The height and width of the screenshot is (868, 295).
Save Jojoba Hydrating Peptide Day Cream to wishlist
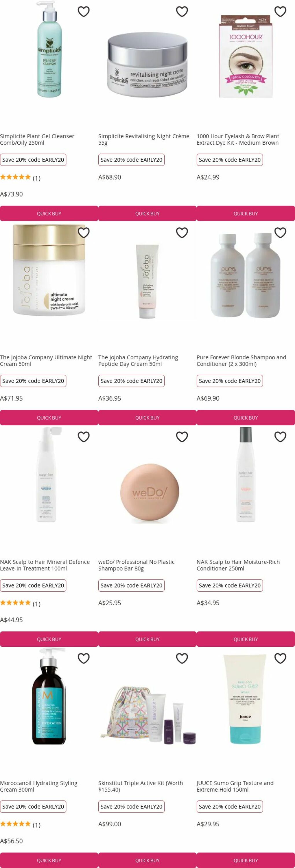point(182,233)
